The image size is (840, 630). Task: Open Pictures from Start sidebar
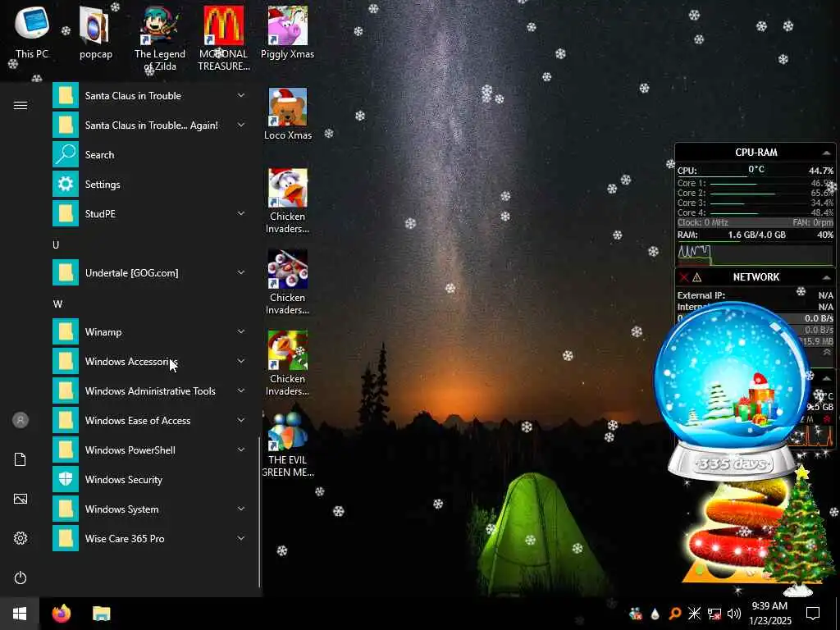[21, 499]
